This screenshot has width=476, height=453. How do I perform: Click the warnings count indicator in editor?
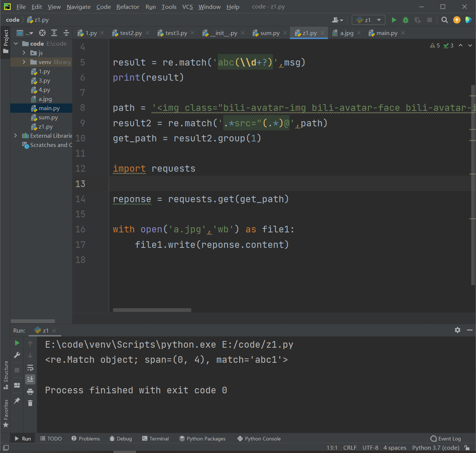435,45
